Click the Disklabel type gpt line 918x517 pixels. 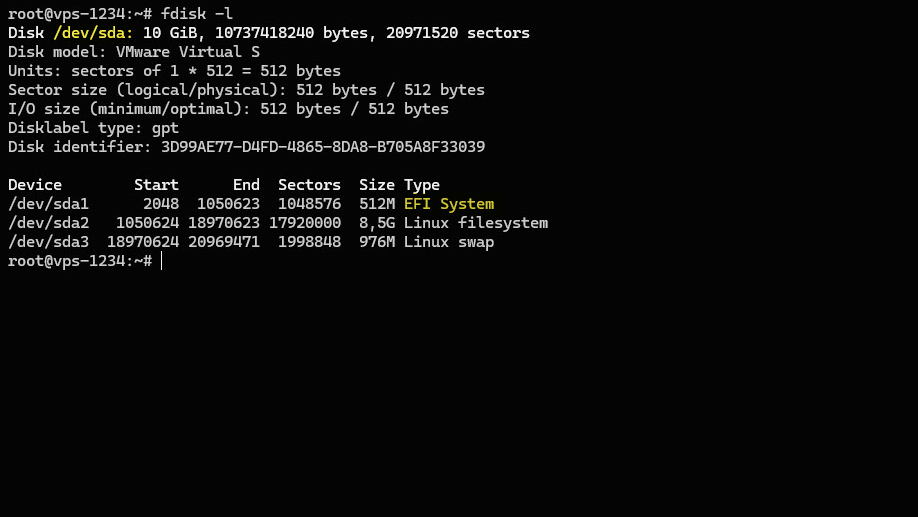(93, 128)
